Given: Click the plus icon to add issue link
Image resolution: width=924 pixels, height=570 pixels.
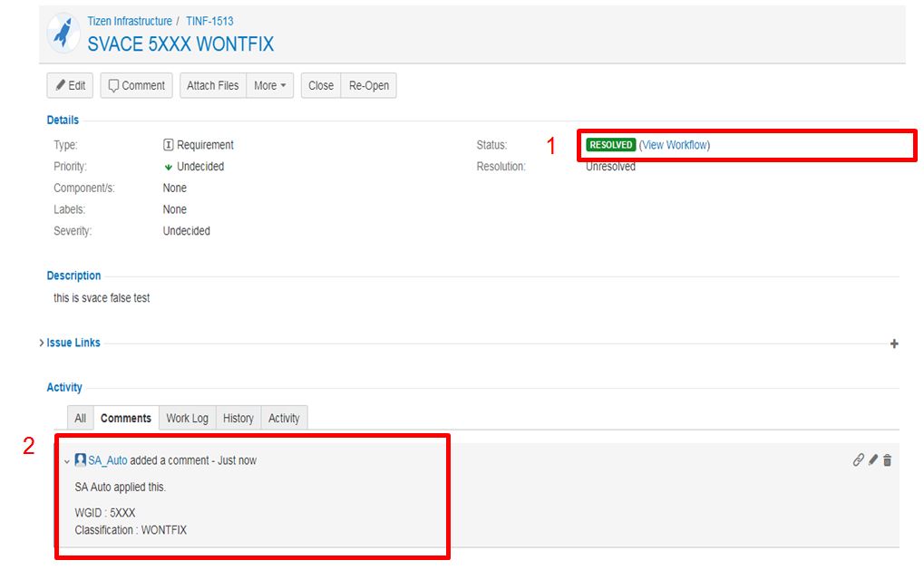Looking at the screenshot, I should (894, 343).
